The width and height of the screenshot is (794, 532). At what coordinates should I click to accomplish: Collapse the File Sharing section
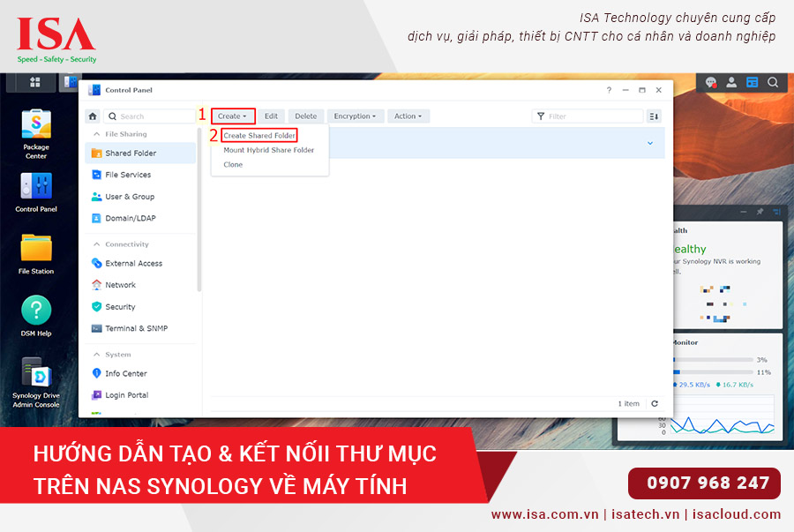[x=97, y=134]
